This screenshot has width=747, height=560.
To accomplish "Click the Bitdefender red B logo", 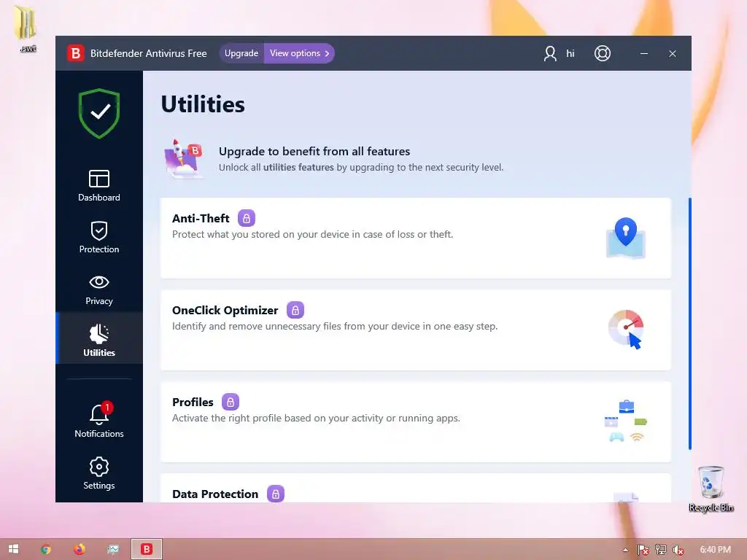I will pyautogui.click(x=76, y=53).
